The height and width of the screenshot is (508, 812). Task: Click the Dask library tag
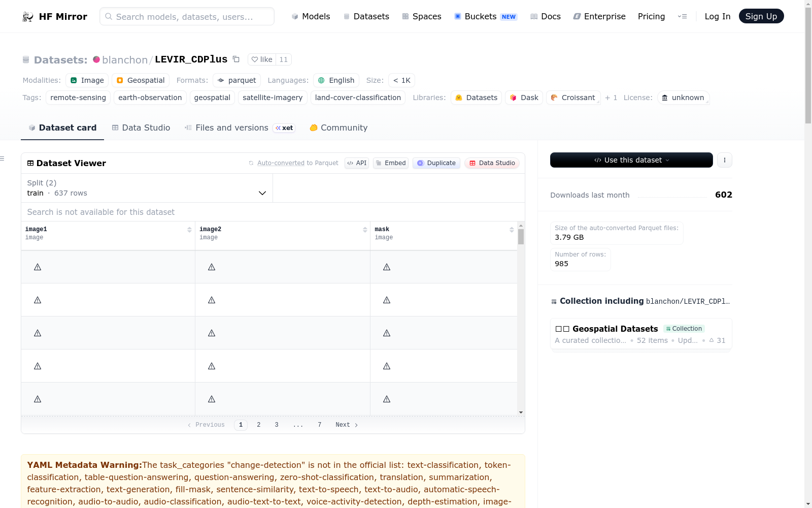pyautogui.click(x=524, y=98)
